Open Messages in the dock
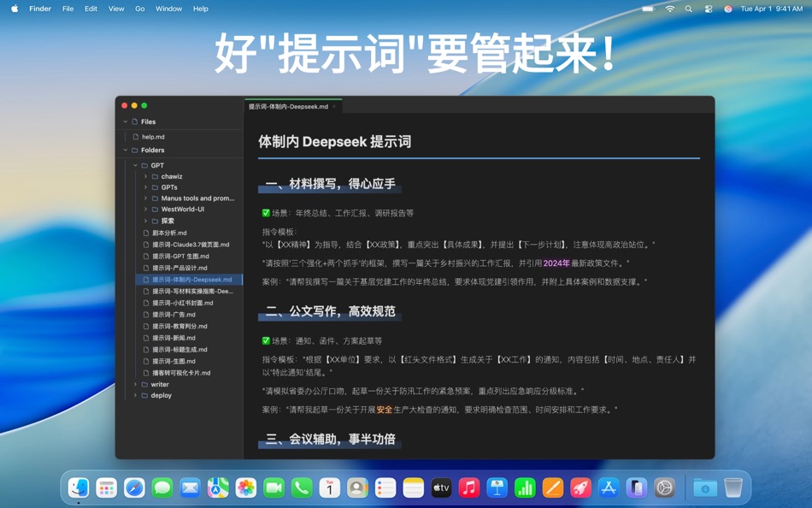 click(x=162, y=487)
